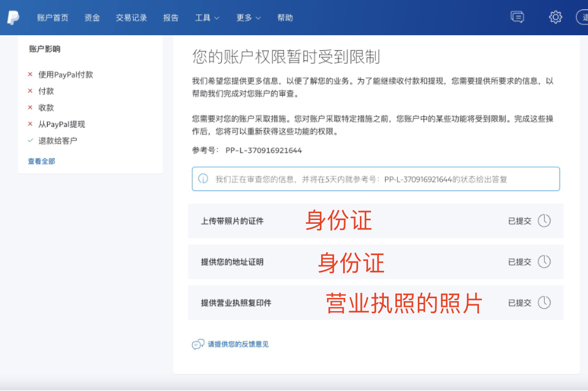
Task: Click the 退款给客户 sidebar text
Action: pyautogui.click(x=58, y=141)
